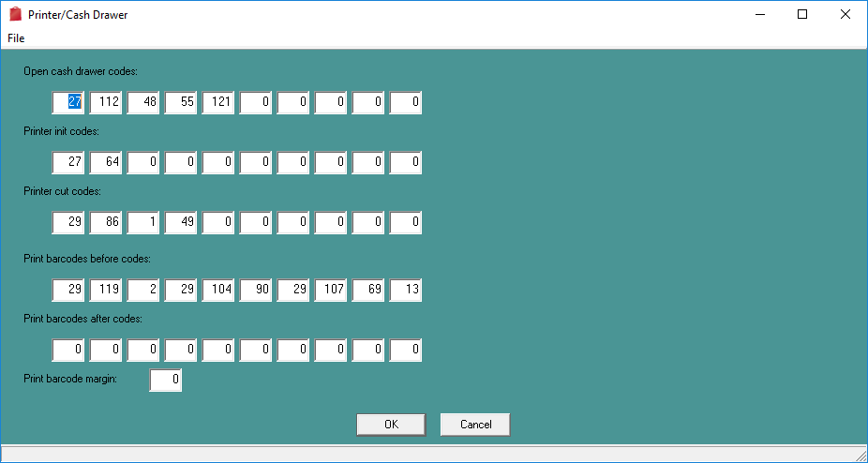The image size is (868, 463).
Task: Click the barcode before code field showing 90
Action: pos(256,290)
